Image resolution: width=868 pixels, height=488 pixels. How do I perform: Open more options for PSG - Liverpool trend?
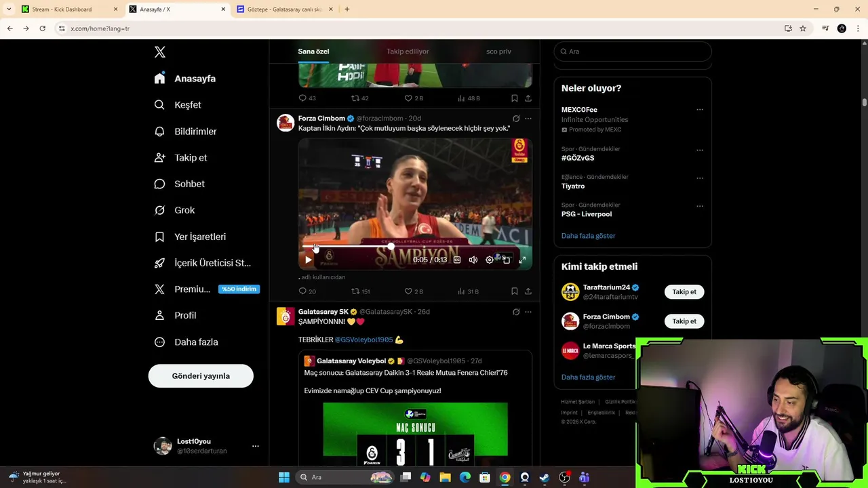point(700,206)
